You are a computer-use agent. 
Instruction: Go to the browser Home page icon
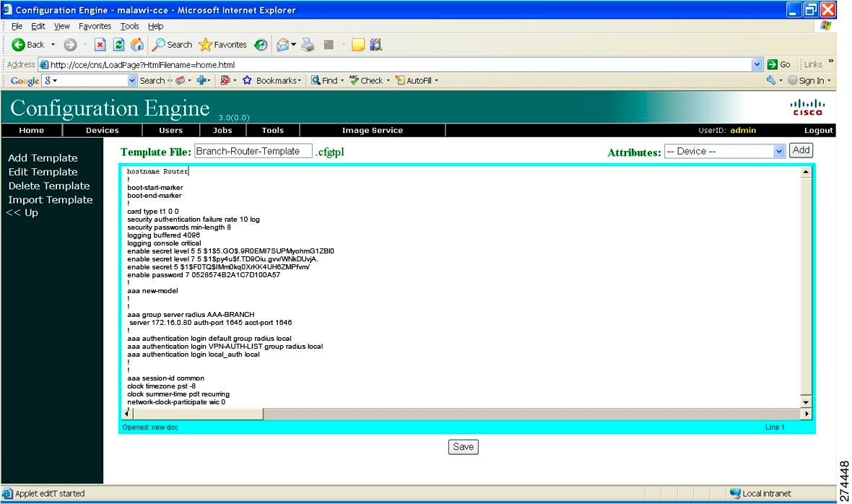click(137, 45)
